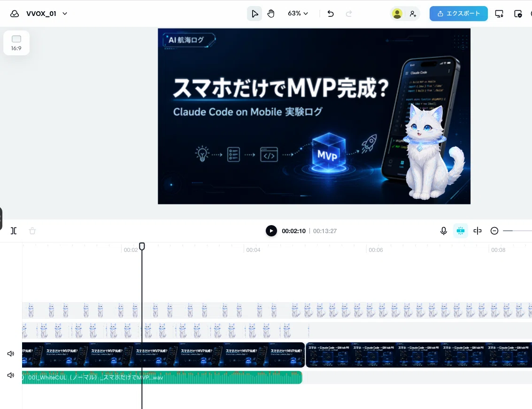Open the user profile avatar
This screenshot has height=409, width=532.
[x=397, y=14]
